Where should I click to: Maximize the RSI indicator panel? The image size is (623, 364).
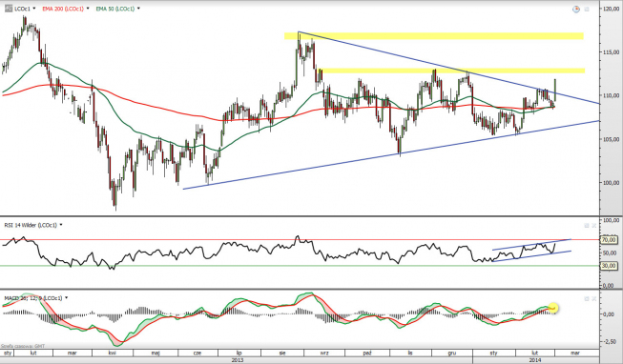pos(587,226)
